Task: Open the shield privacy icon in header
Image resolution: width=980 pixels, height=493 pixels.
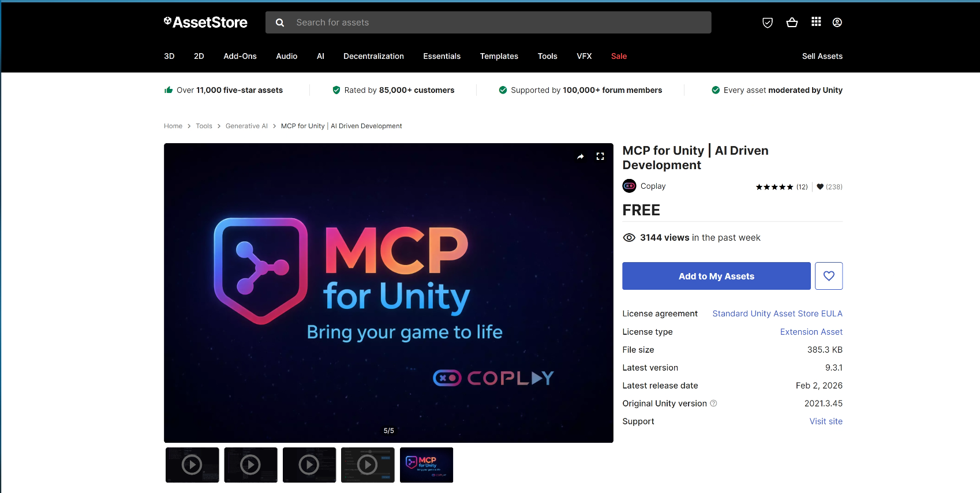Action: (x=768, y=23)
